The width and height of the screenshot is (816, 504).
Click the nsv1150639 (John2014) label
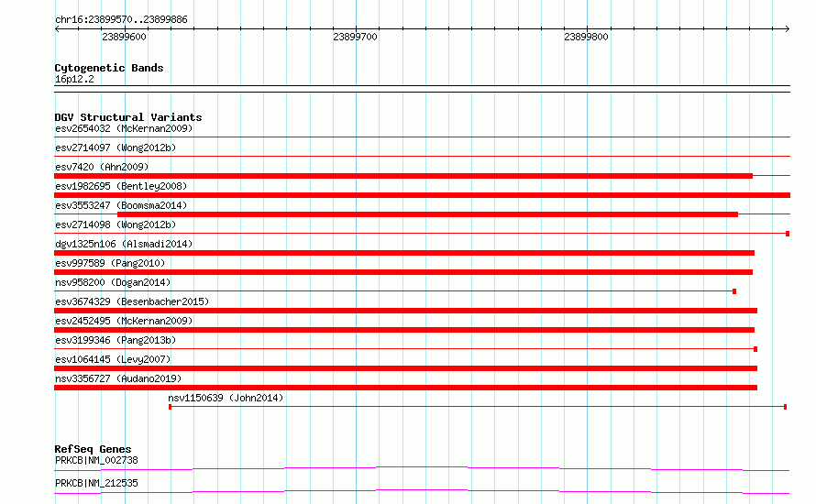point(226,398)
